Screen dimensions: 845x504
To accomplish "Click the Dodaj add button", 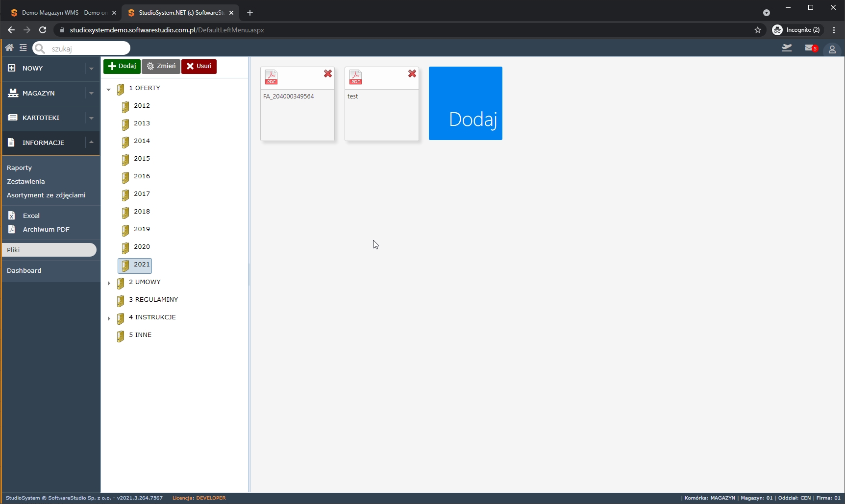I will click(122, 66).
